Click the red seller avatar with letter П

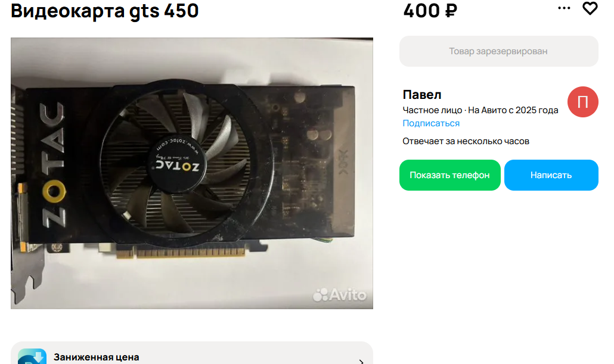pyautogui.click(x=582, y=102)
